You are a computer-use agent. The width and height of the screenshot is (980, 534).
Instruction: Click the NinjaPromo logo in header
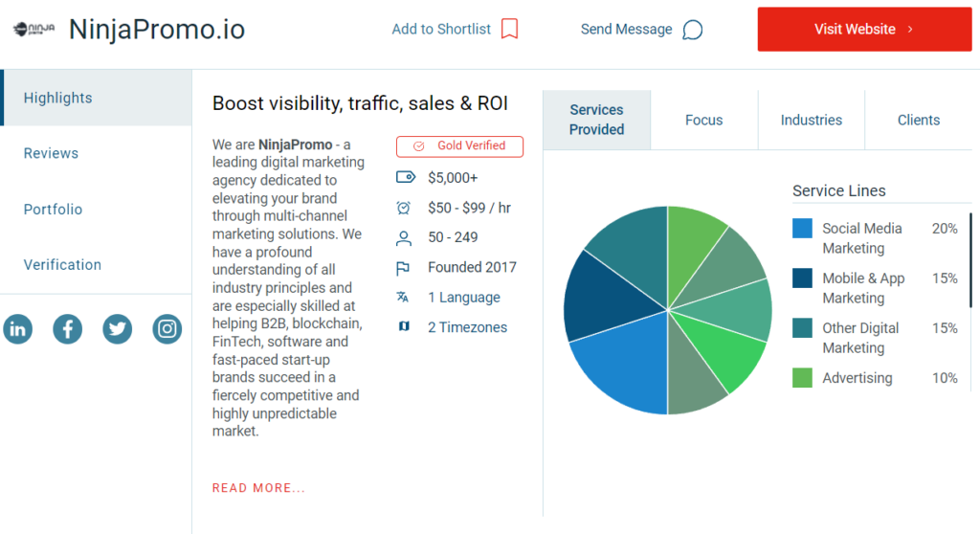[33, 30]
